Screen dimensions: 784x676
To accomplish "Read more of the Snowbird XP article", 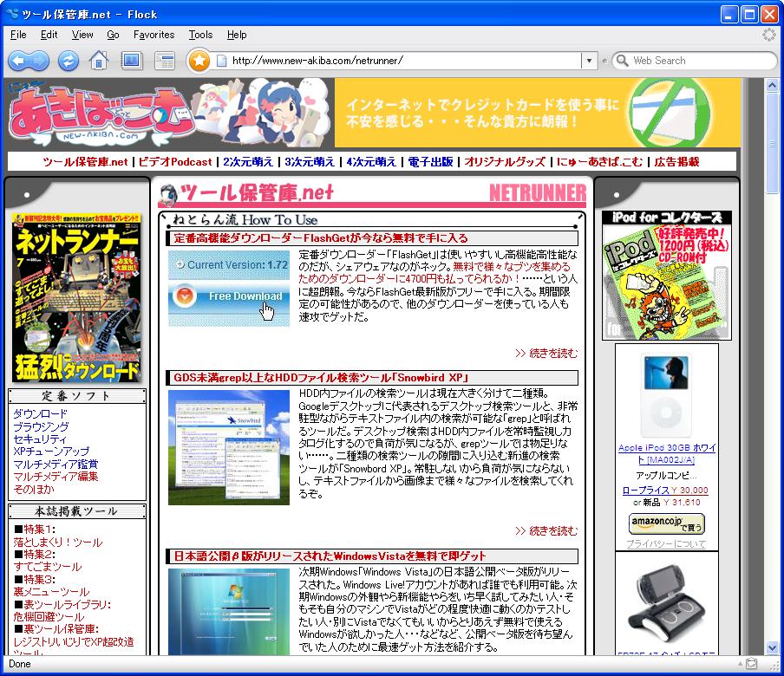I will (546, 530).
